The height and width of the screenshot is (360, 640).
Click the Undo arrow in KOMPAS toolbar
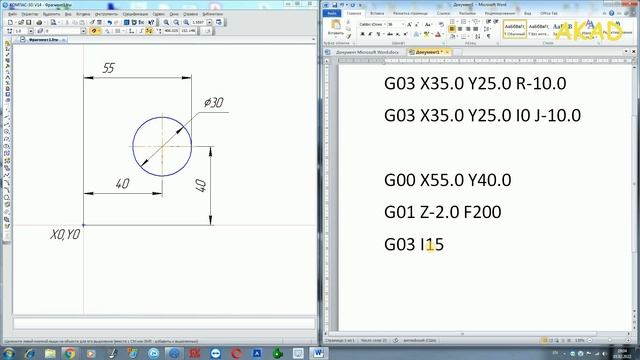click(x=109, y=22)
